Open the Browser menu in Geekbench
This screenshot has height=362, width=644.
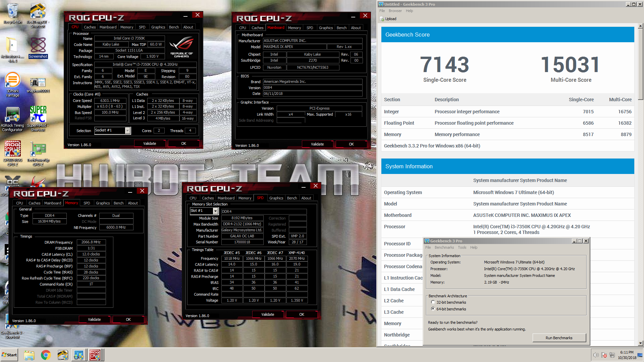[x=395, y=11]
